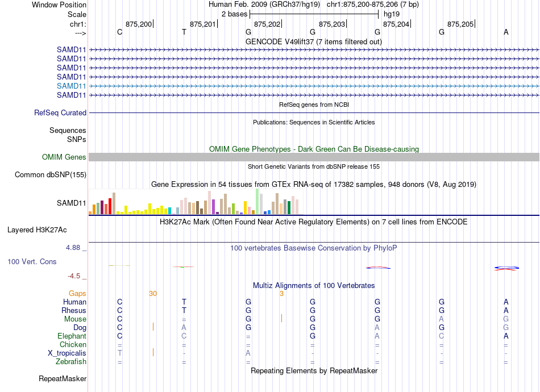Click 100 vertebrates Basewise Conservation by PhyloP

coord(314,248)
